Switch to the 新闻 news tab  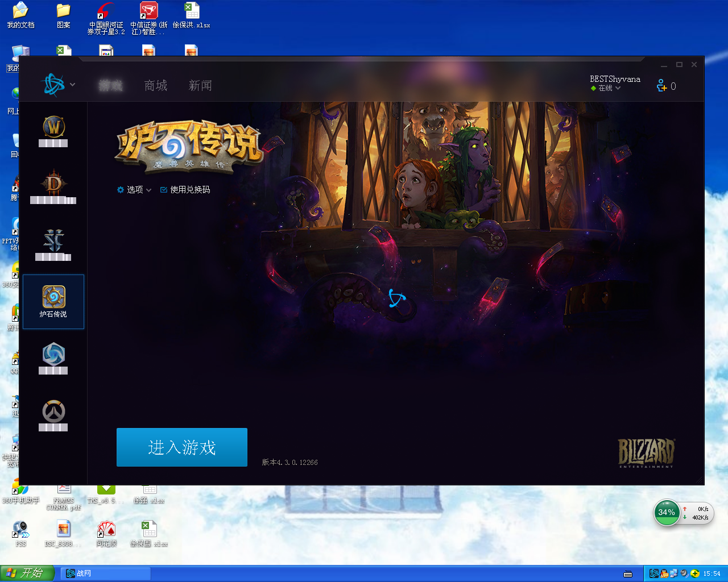(200, 85)
